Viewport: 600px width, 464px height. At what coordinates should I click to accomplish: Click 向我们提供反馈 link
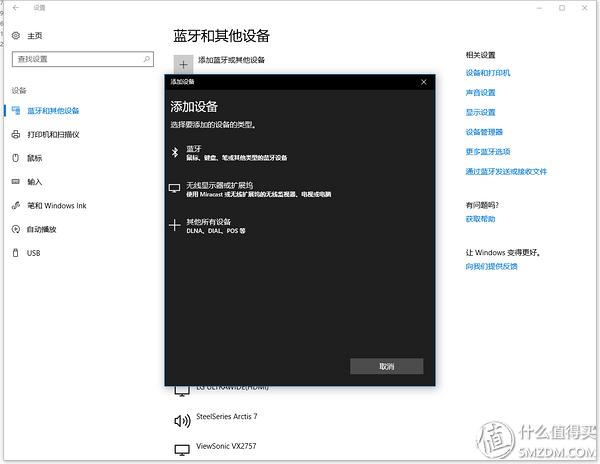coord(491,266)
